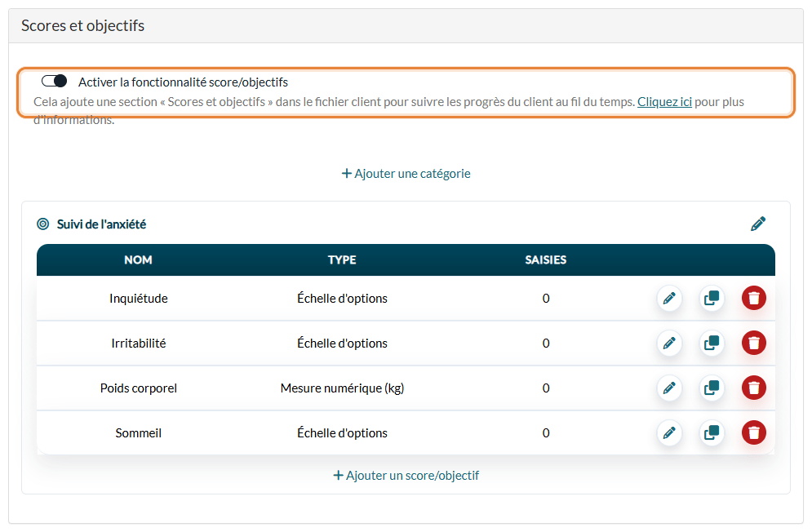This screenshot has width=812, height=532.
Task: Click the Échelle d'options cell for Irritabilité
Action: click(342, 344)
